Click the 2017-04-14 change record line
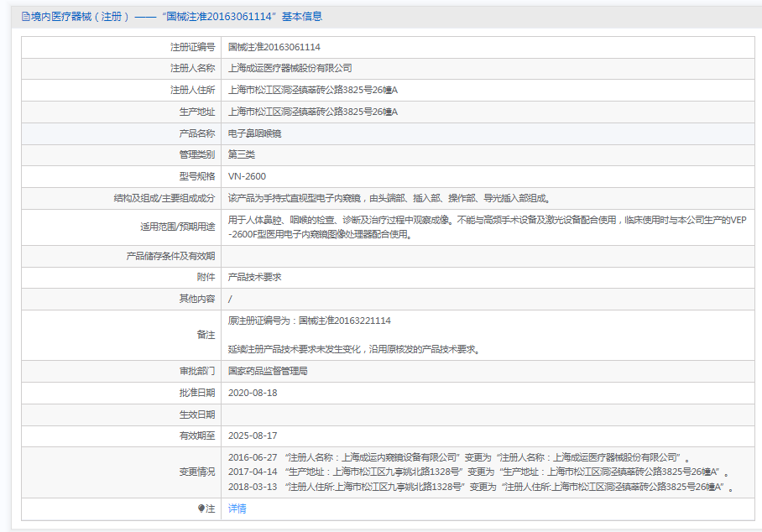The width and height of the screenshot is (762, 532). 478,472
